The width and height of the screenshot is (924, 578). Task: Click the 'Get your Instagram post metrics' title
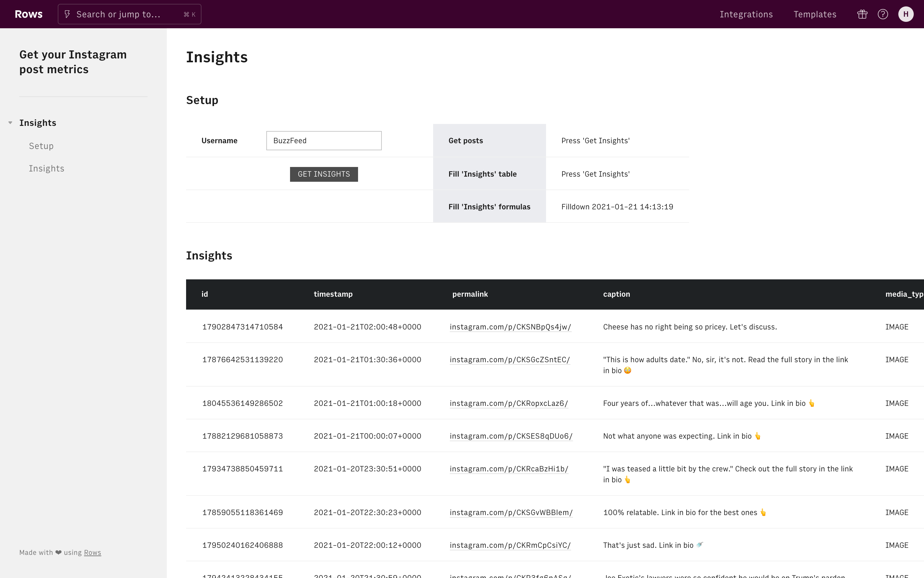73,62
